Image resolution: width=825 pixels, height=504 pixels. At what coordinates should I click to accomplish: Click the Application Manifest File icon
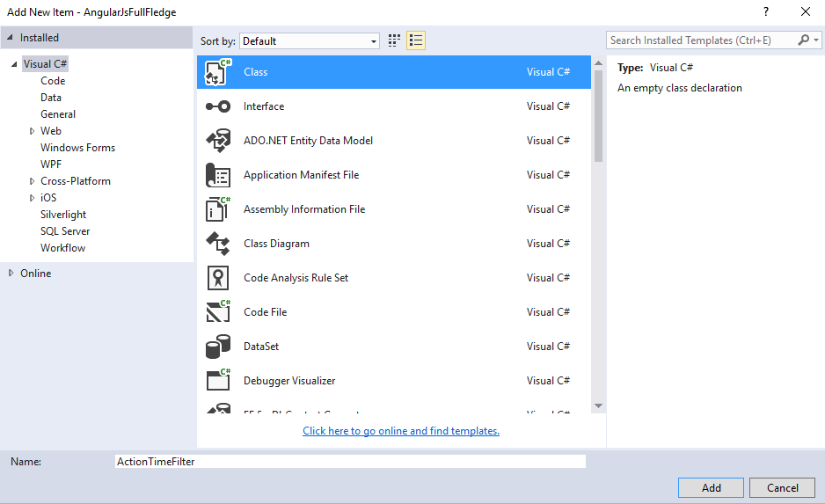[x=218, y=175]
